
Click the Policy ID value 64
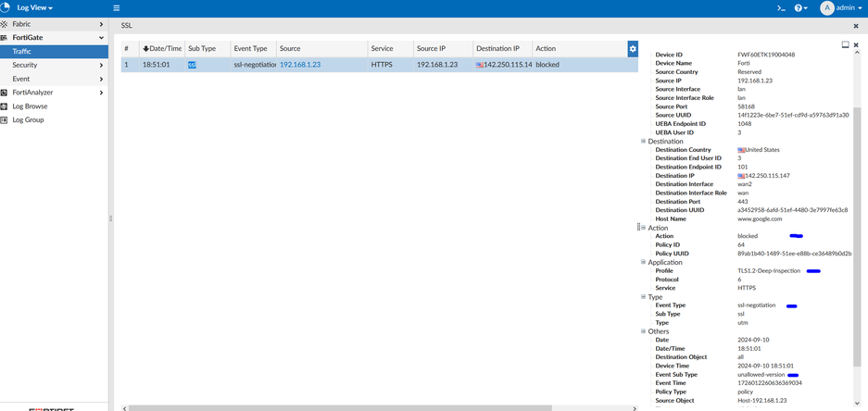click(741, 244)
